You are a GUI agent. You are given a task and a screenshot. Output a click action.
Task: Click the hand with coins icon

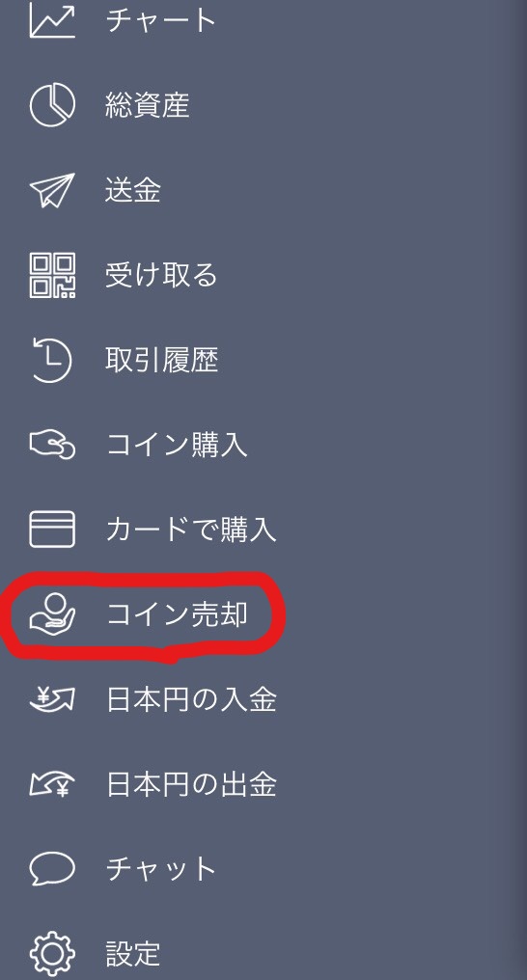tap(52, 445)
